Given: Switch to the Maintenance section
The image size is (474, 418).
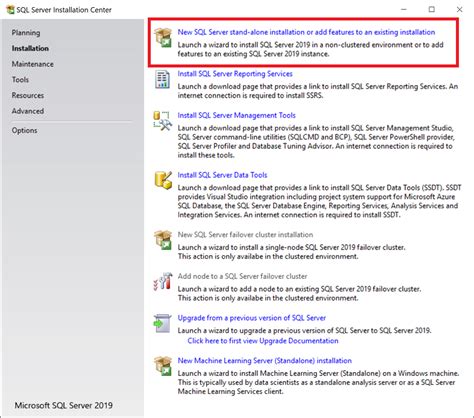Looking at the screenshot, I should (x=33, y=64).
